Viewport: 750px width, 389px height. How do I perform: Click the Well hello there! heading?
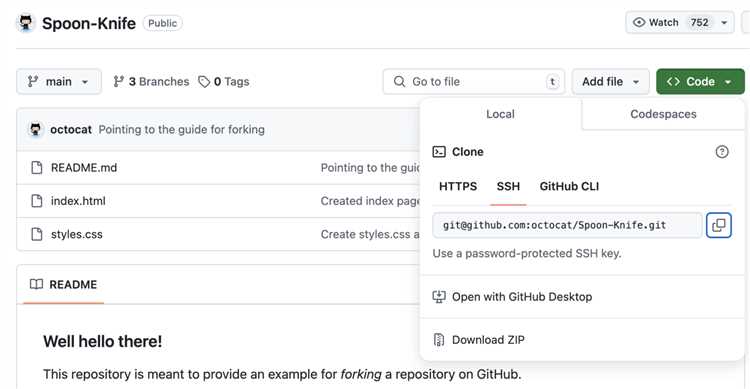coord(102,341)
